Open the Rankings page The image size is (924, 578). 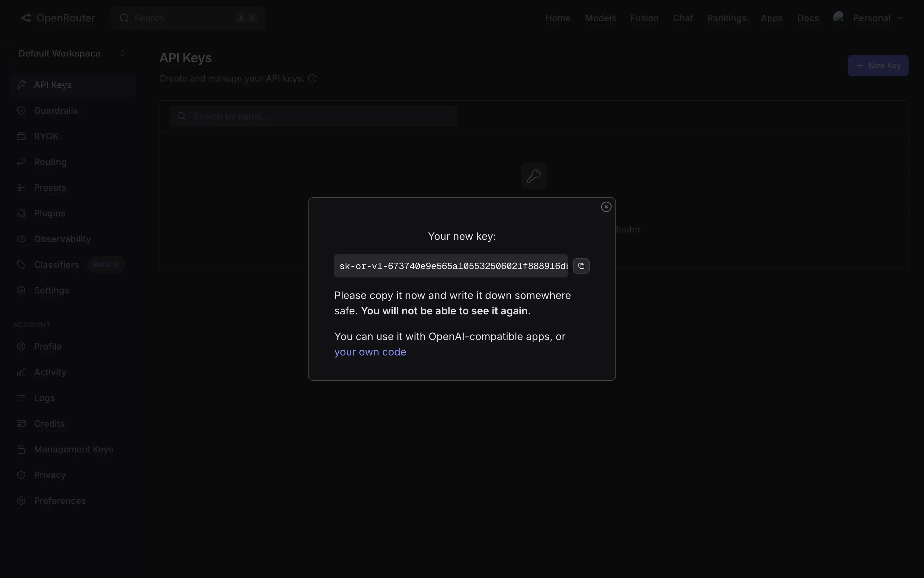click(x=727, y=18)
